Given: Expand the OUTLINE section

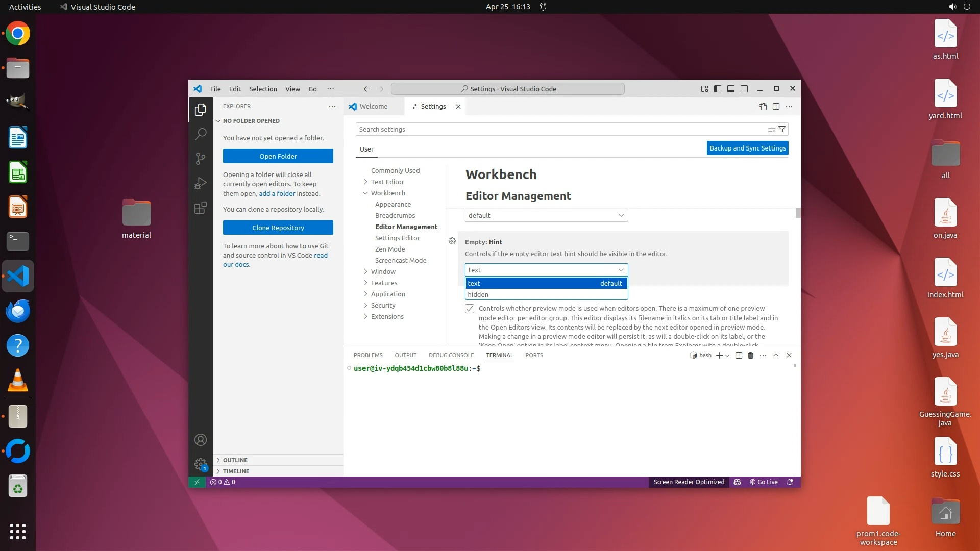Looking at the screenshot, I should pyautogui.click(x=235, y=460).
